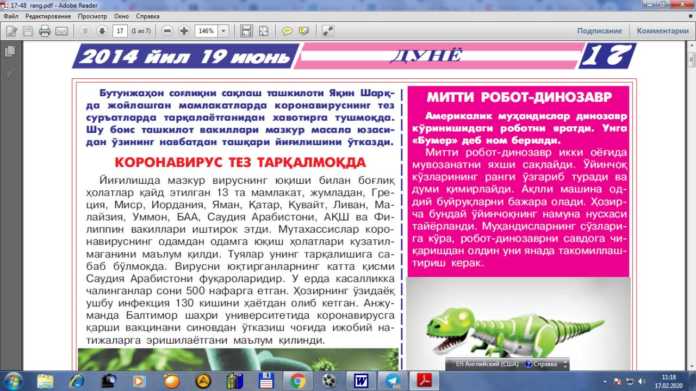Show page thumbnails panel in left sidebar
Image resolution: width=696 pixels, height=391 pixels.
pyautogui.click(x=10, y=51)
